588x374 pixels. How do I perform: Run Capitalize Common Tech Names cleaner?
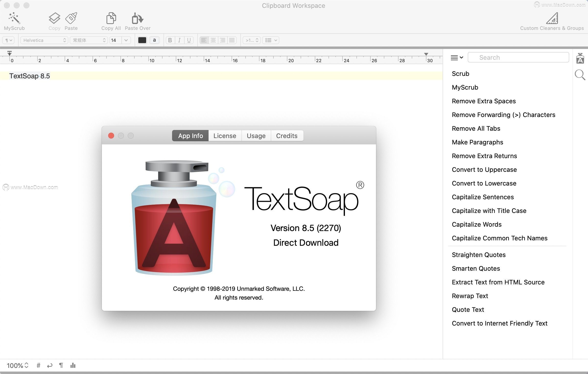[500, 238]
